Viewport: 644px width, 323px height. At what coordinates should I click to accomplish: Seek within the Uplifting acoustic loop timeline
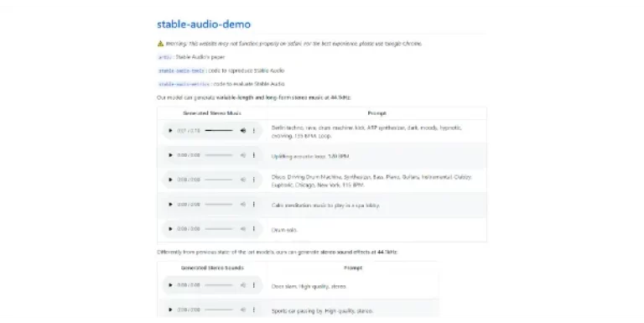coord(219,155)
